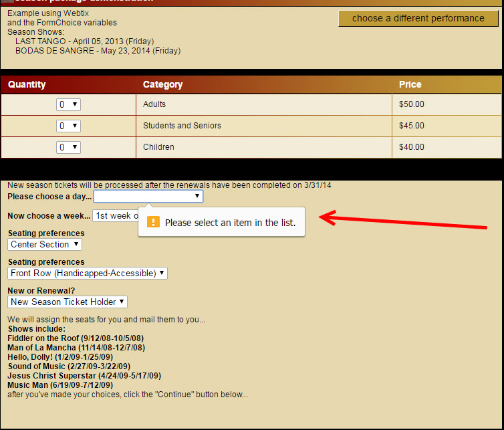Click the 'Jesus Christ Superstar' show text
The image size is (504, 430).
pos(84,376)
